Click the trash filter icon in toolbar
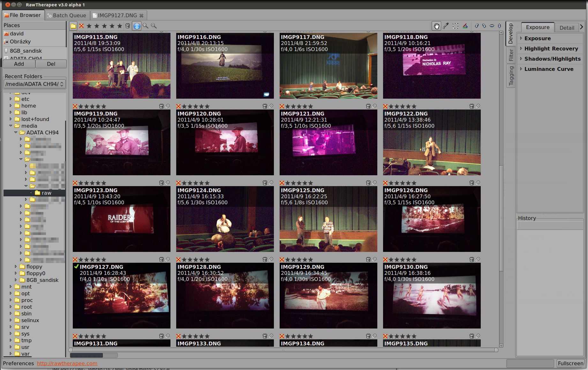This screenshot has width=588, height=370. tap(128, 26)
